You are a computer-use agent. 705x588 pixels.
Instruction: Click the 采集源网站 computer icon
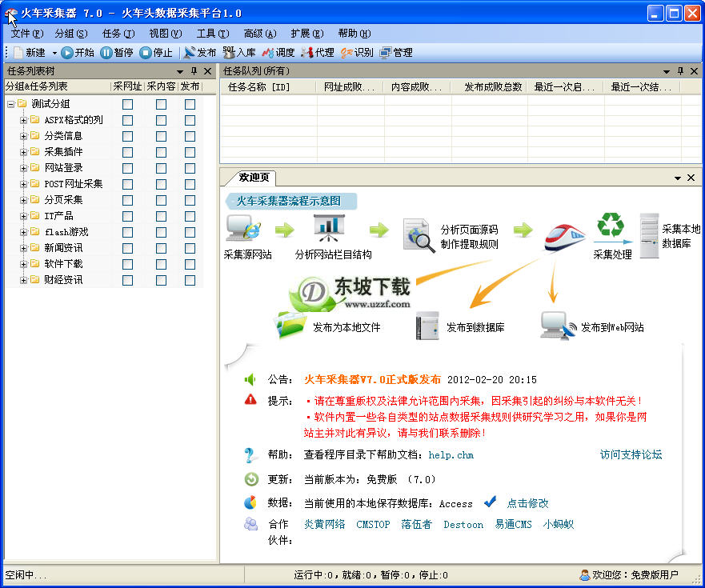click(242, 228)
